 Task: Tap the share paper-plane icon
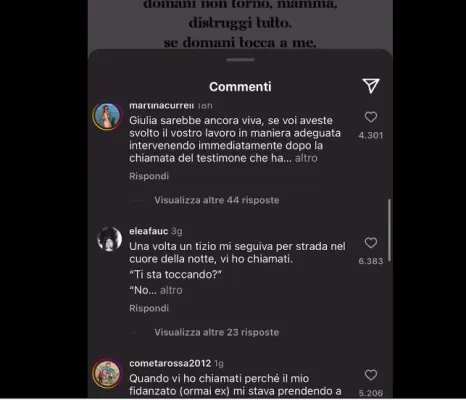[x=371, y=86]
